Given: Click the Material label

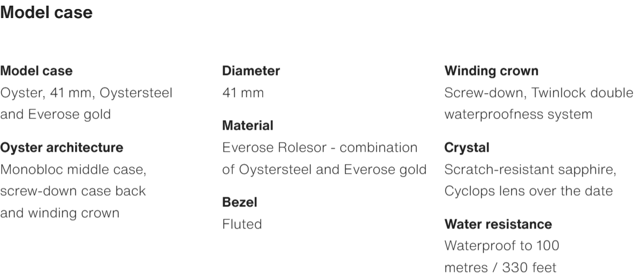Looking at the screenshot, I should [247, 126].
